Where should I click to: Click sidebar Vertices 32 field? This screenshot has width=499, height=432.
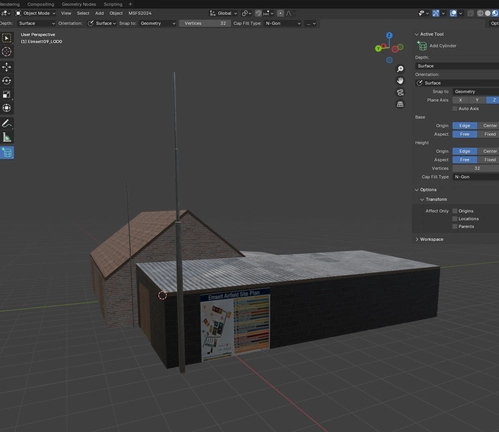tap(476, 168)
